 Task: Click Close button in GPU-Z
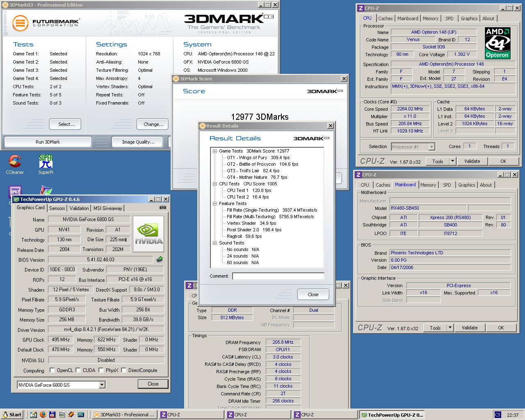153,384
